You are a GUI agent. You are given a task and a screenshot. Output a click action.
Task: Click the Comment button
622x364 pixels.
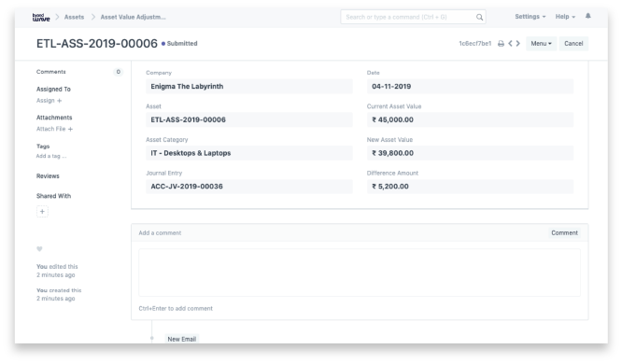click(564, 232)
